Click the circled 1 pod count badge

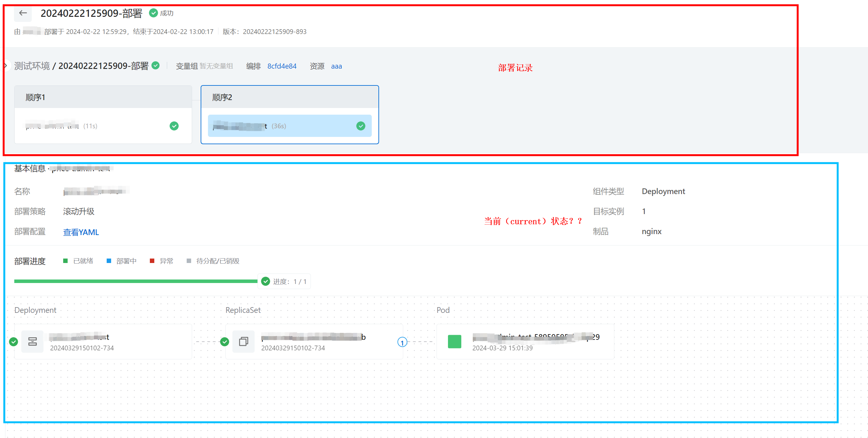pyautogui.click(x=402, y=342)
